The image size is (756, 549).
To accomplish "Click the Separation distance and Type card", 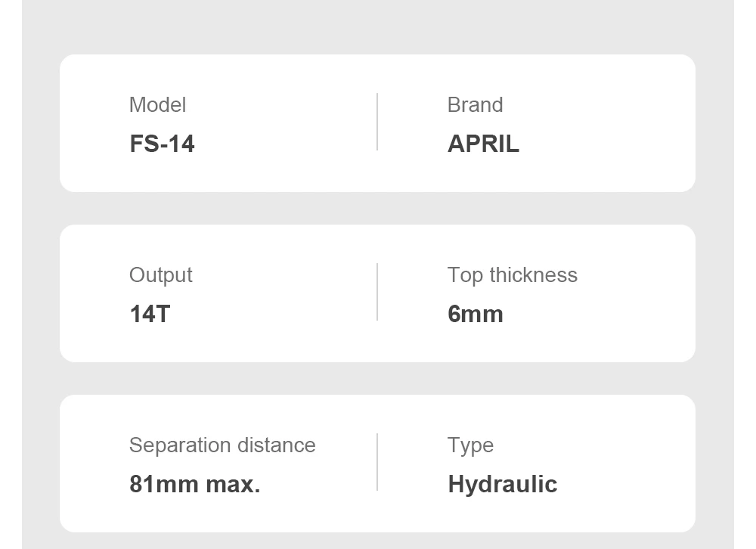I will click(x=377, y=464).
